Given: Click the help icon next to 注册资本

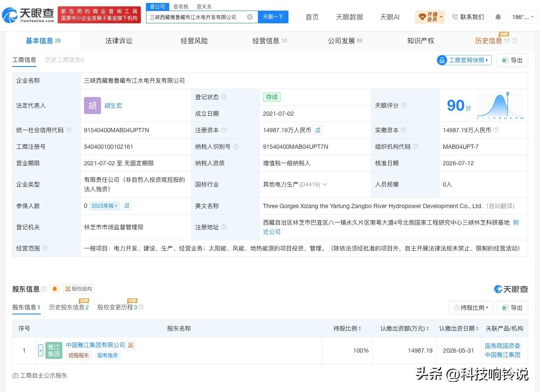Looking at the screenshot, I should coord(224,130).
